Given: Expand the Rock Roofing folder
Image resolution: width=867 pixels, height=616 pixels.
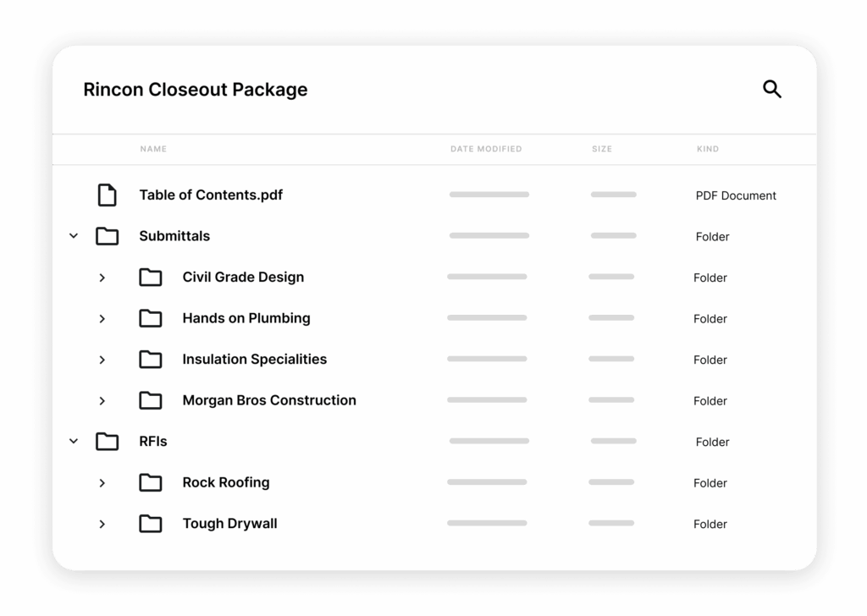Looking at the screenshot, I should [x=102, y=483].
